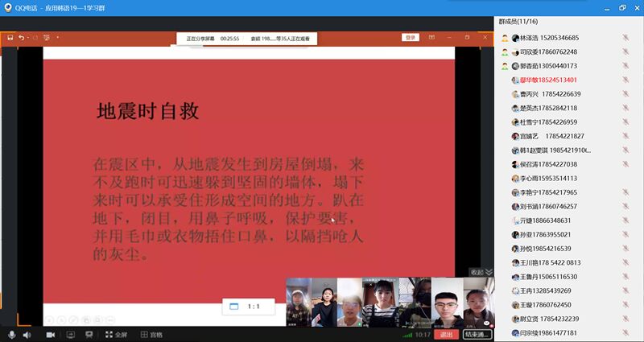Image resolution: width=644 pixels, height=342 pixels.
Task: Open the ribbon display options icon
Action: (x=432, y=37)
